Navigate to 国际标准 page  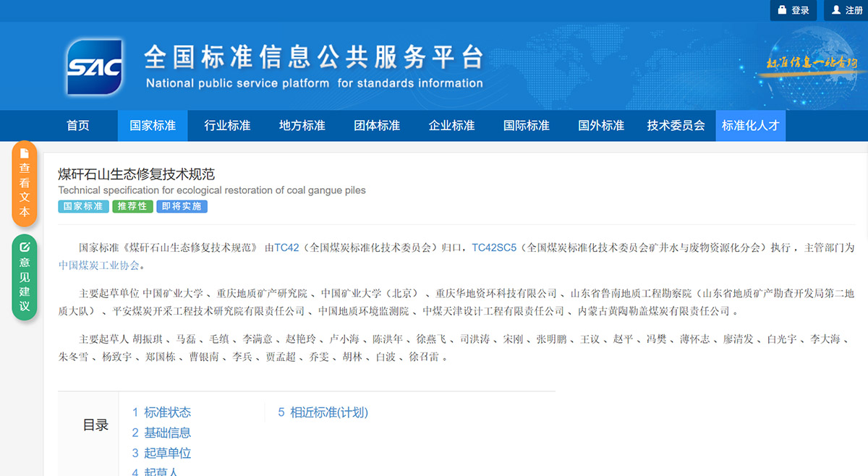[527, 126]
